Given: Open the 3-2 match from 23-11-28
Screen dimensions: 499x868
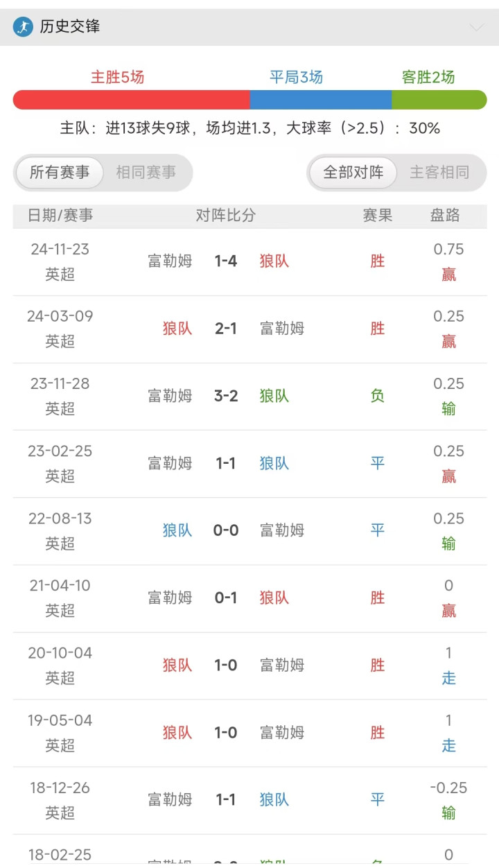Looking at the screenshot, I should click(x=226, y=396).
